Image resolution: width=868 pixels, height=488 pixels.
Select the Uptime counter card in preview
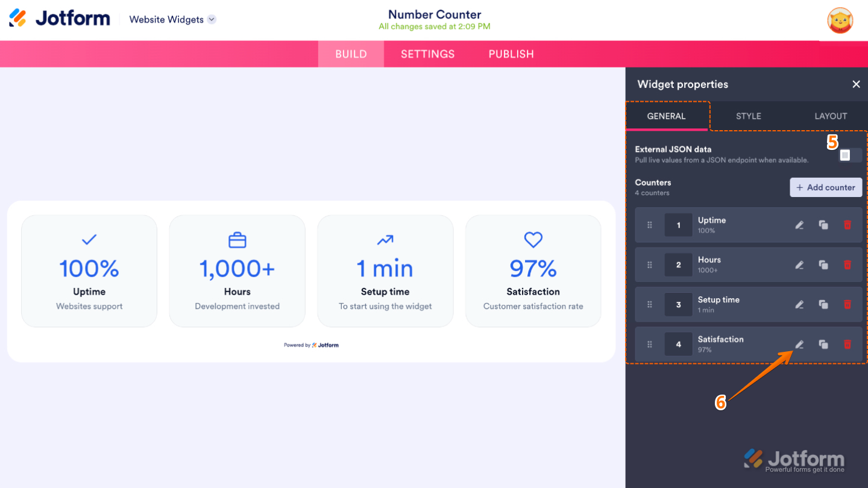89,271
